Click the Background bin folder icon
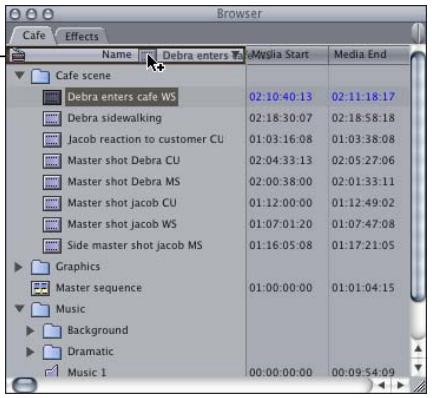 (52, 331)
